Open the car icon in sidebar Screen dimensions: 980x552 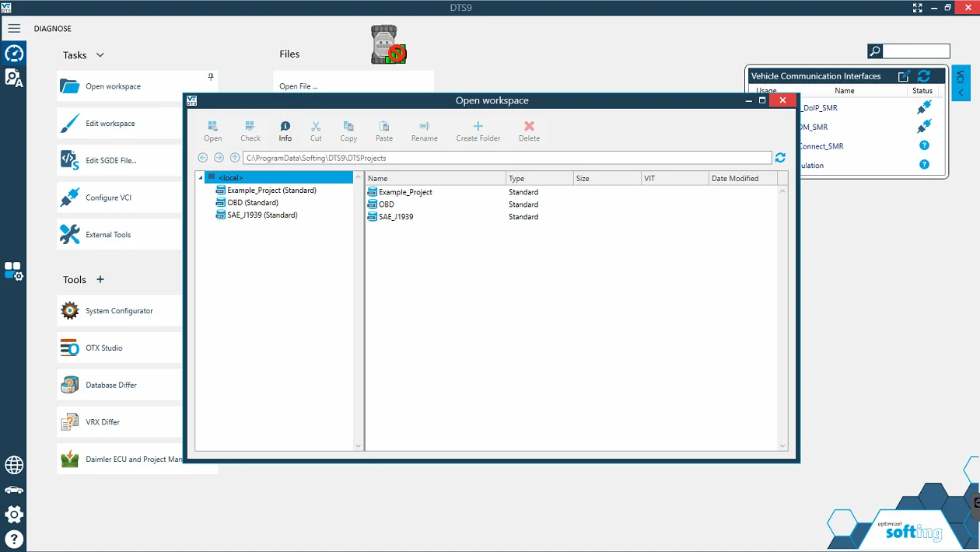(x=13, y=490)
